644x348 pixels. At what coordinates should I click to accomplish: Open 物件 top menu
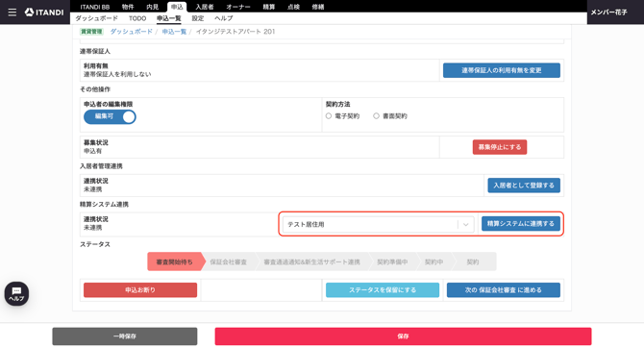pos(128,7)
